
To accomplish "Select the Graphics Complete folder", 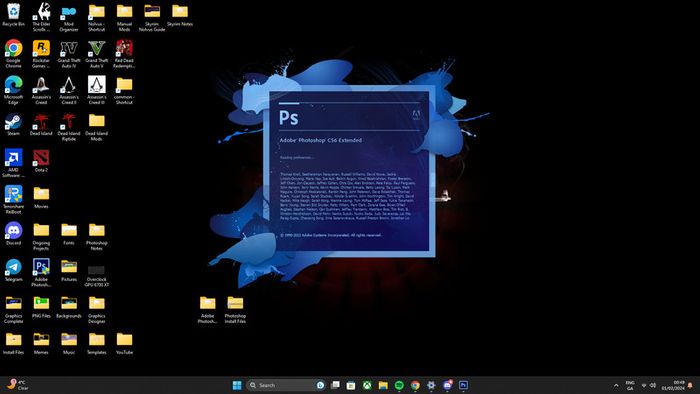I will (13, 310).
